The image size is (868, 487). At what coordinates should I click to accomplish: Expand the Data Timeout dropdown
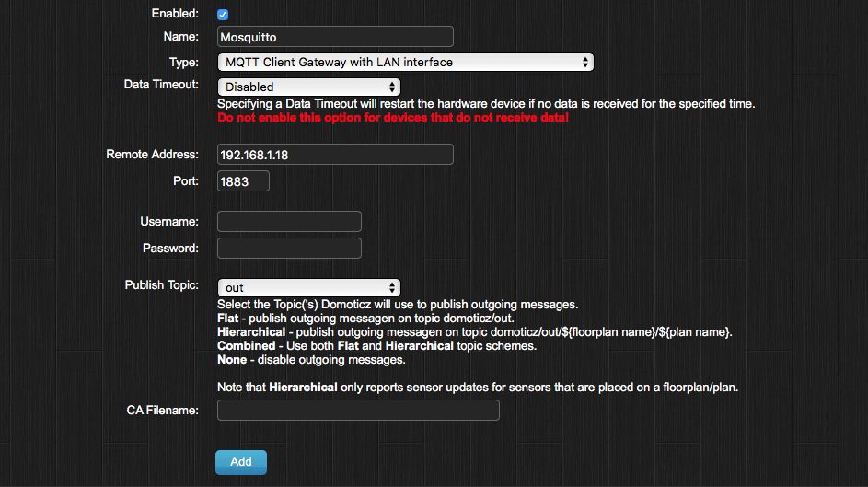[308, 87]
